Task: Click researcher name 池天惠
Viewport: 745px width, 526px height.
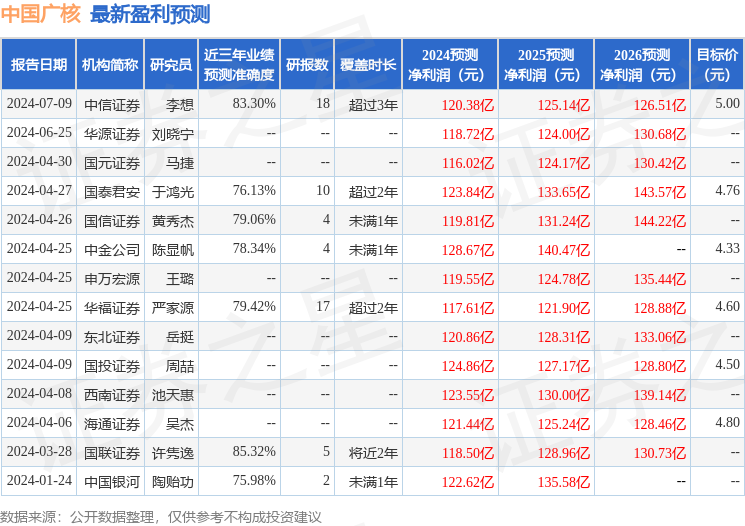Action: [173, 395]
